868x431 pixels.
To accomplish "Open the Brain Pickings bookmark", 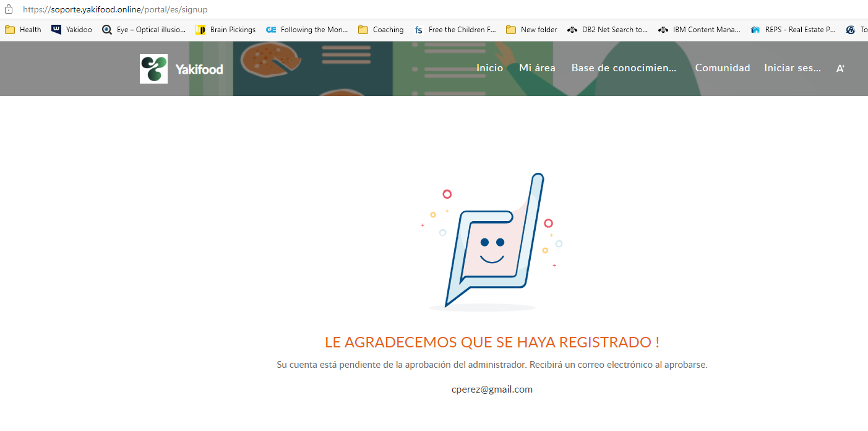I will 226,30.
